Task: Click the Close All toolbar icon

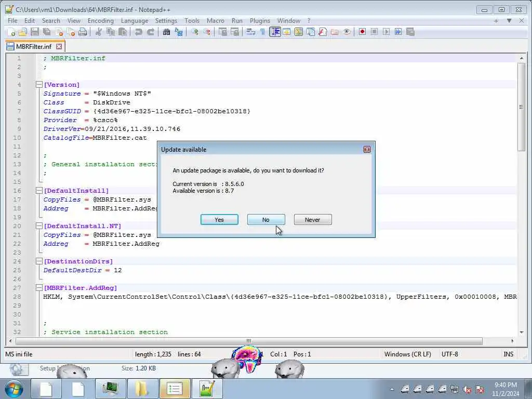Action: 71,32
